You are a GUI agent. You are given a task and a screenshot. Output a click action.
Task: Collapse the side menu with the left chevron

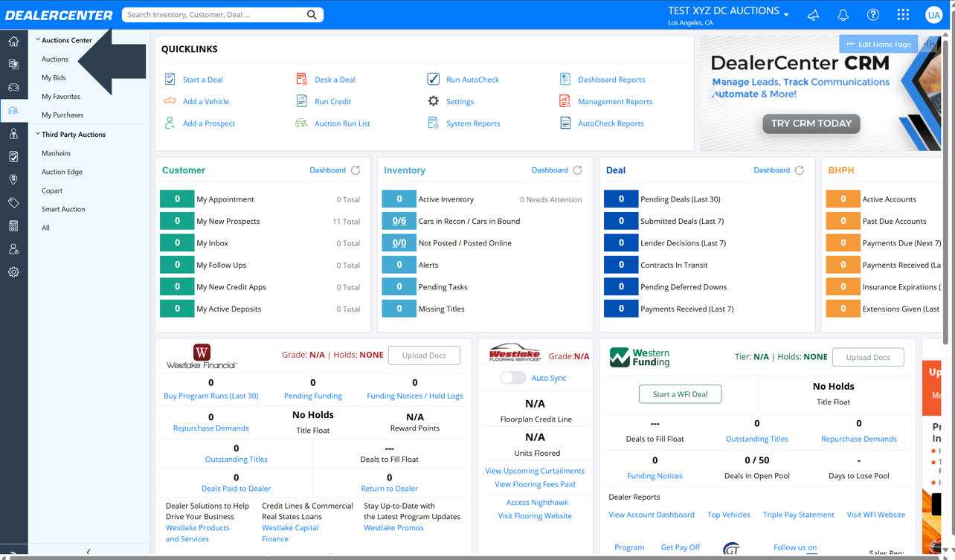(x=89, y=552)
